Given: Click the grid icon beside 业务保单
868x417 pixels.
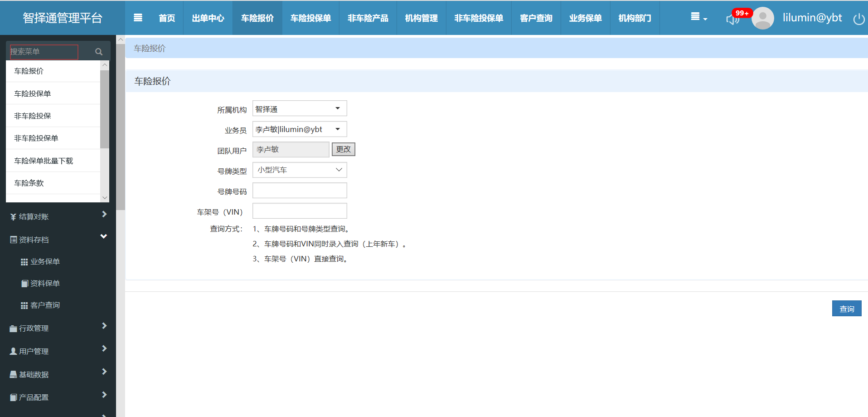Looking at the screenshot, I should click(x=24, y=262).
